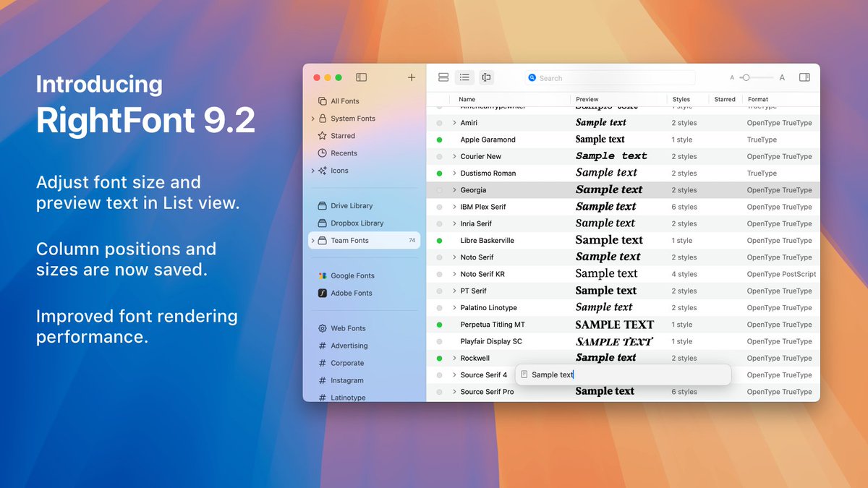
Task: Click the magnifier icon in the search field
Action: (532, 77)
